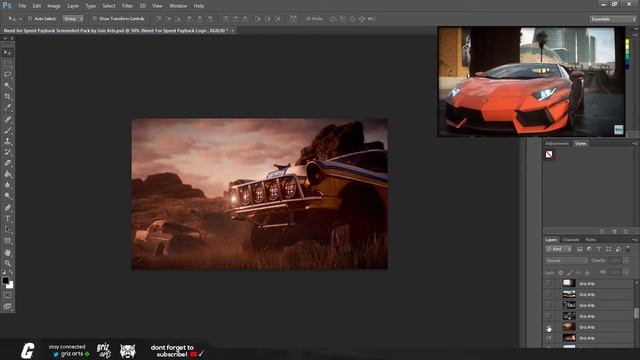Switch to the Paths tab
The image size is (640, 360).
590,240
